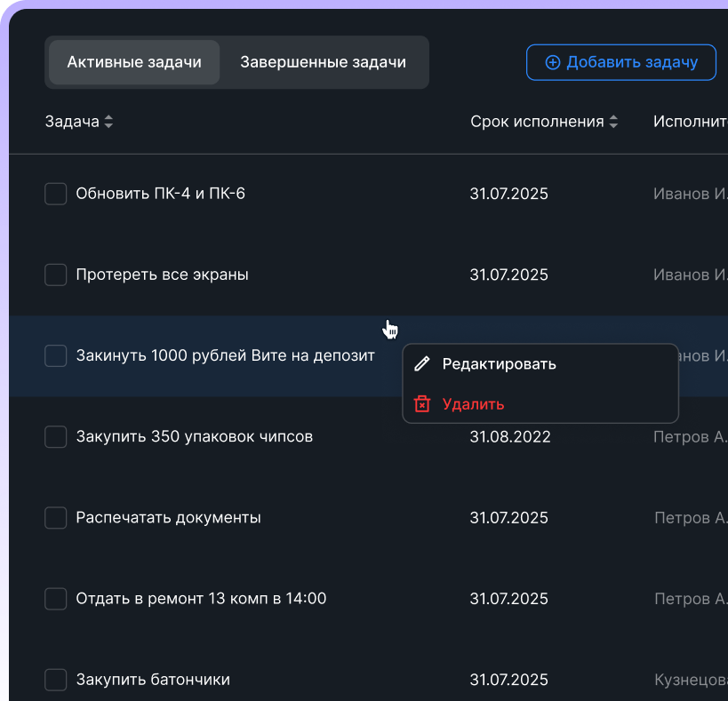Screen dimensions: 728x701
Task: Click the Исполнитель column header
Action: (690, 122)
